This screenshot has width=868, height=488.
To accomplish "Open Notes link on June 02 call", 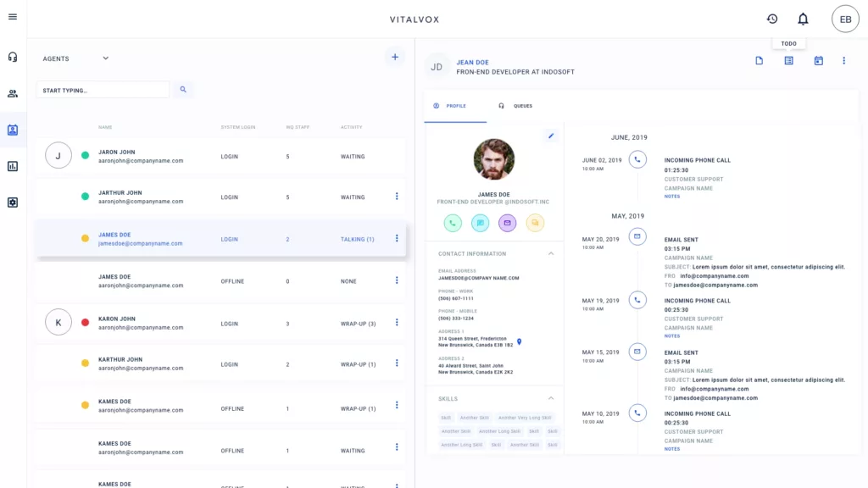I will coord(671,197).
